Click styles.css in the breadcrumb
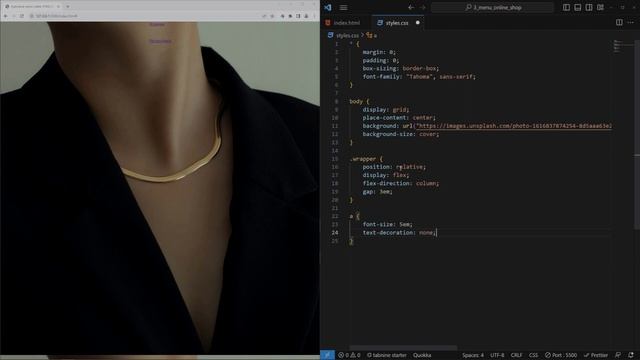 click(x=347, y=36)
